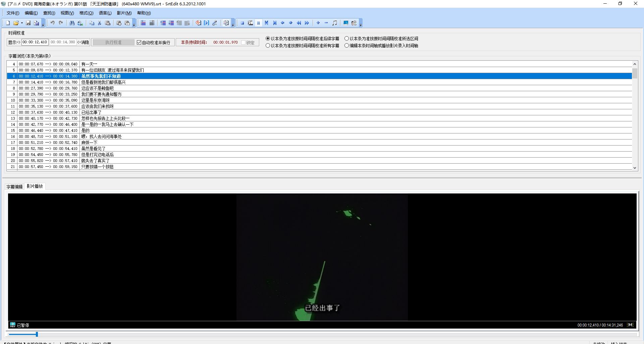Viewport: 644px width, 344px height.
Task: Open the 影片(M) menu
Action: (124, 13)
